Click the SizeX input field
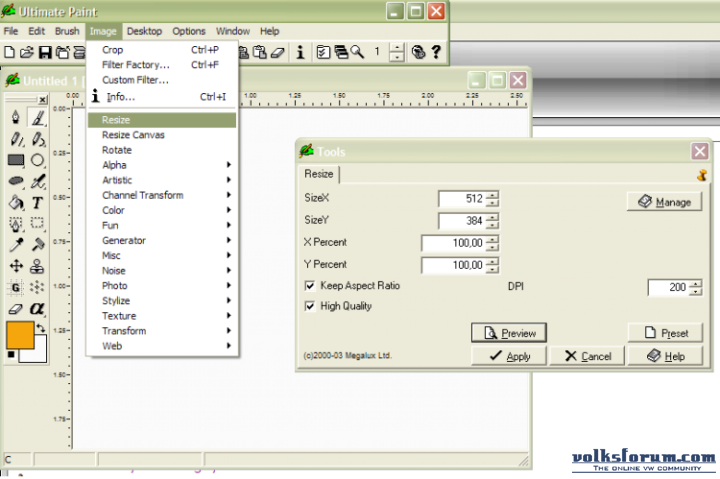 [x=462, y=198]
